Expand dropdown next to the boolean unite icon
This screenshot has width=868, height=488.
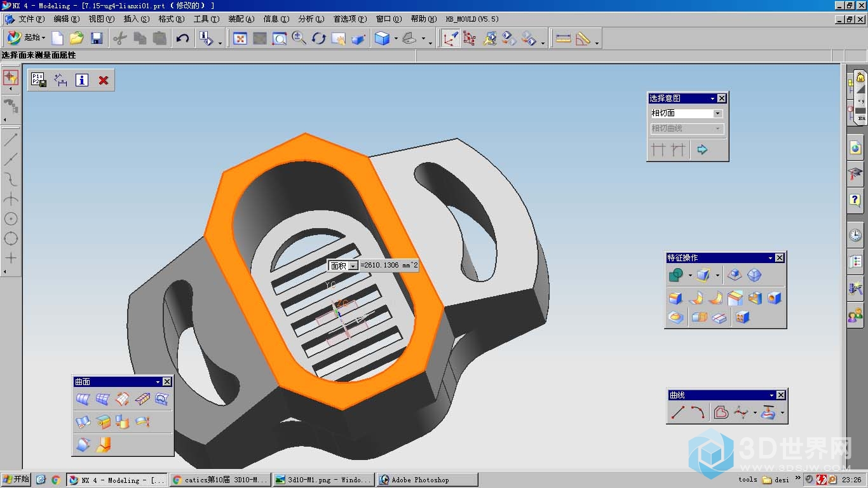coord(690,275)
